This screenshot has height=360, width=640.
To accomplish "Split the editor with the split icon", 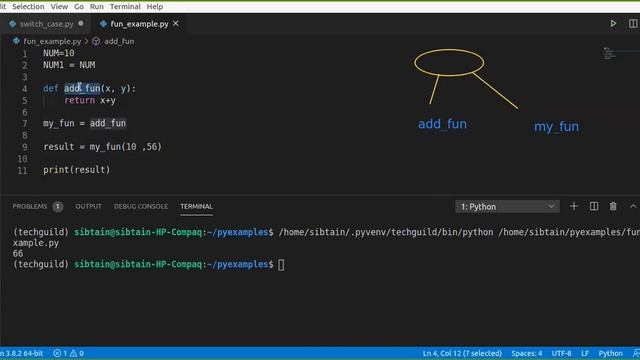I will click(633, 24).
